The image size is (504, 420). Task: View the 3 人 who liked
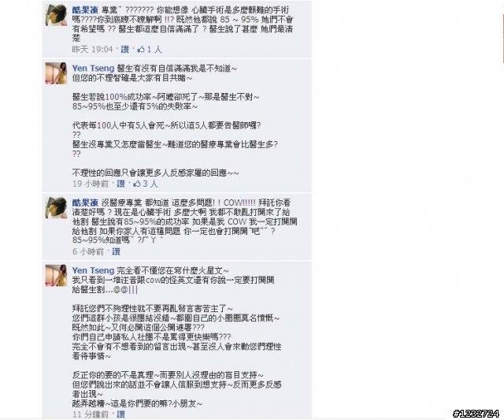pos(150,184)
